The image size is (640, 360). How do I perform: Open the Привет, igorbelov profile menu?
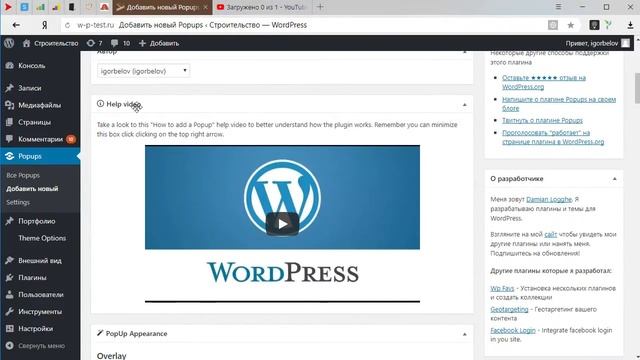[x=598, y=43]
